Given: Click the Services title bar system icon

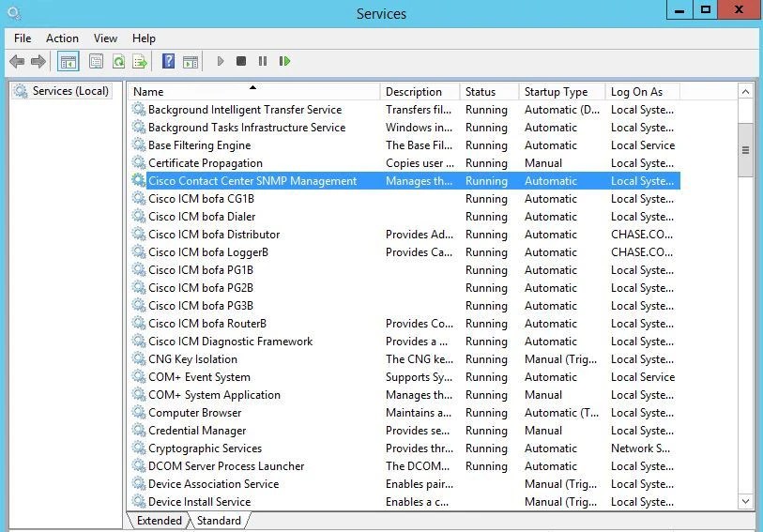Looking at the screenshot, I should [14, 12].
